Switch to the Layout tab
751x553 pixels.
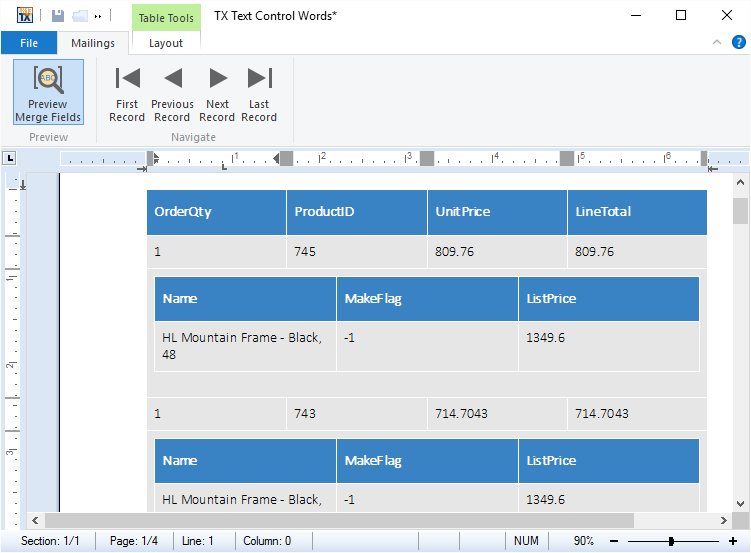tap(166, 43)
